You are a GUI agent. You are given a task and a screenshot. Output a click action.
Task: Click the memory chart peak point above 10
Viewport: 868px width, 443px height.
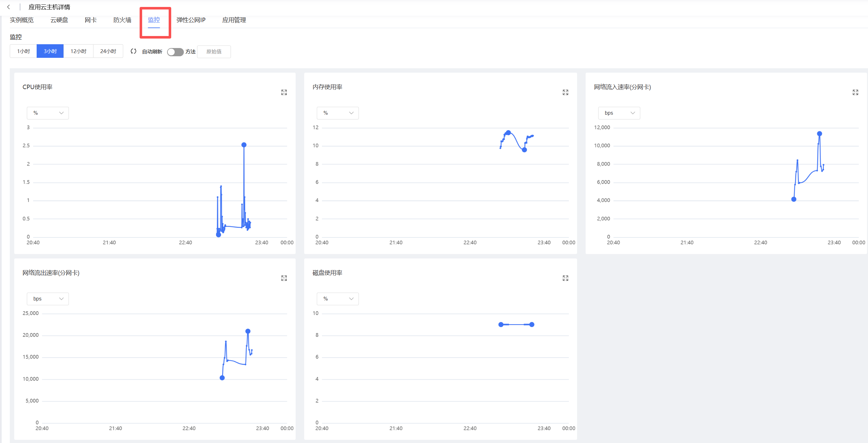(509, 133)
